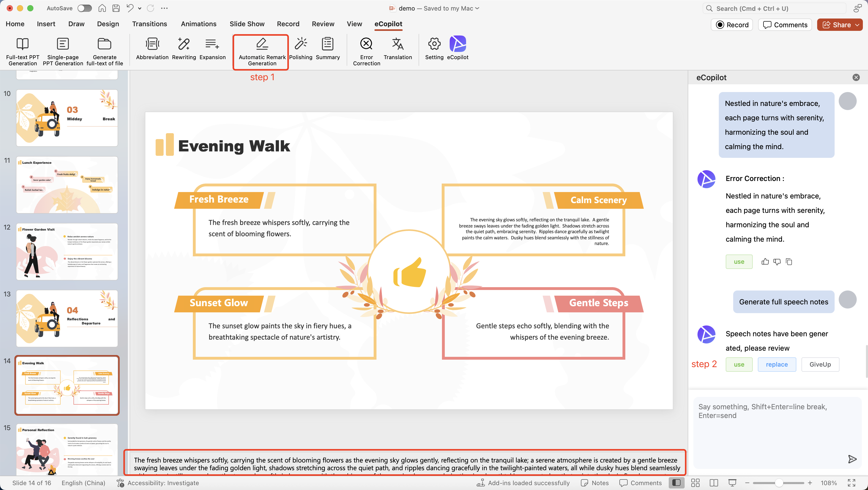The height and width of the screenshot is (490, 868).
Task: Open the Translation tool
Action: point(398,49)
